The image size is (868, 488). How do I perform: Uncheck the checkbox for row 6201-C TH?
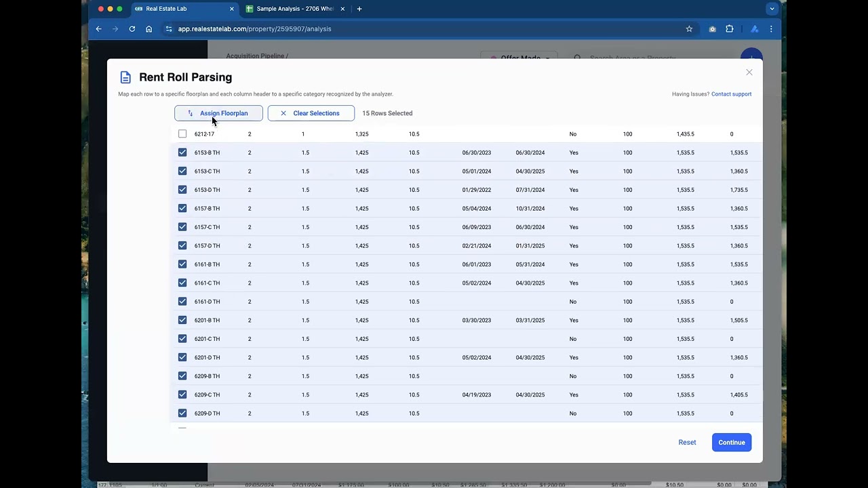(182, 339)
